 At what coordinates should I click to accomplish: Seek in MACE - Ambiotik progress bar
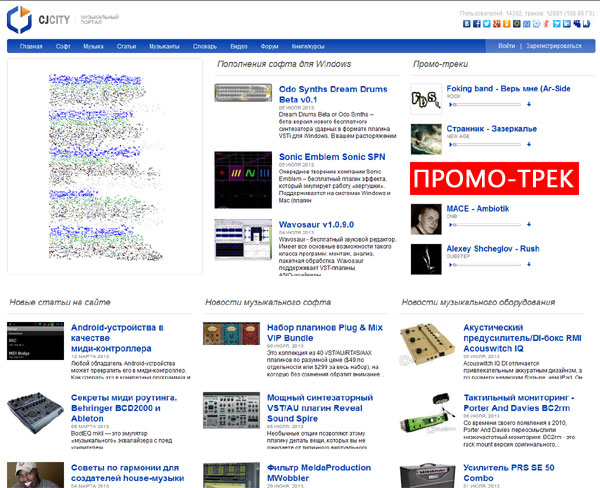(x=487, y=224)
